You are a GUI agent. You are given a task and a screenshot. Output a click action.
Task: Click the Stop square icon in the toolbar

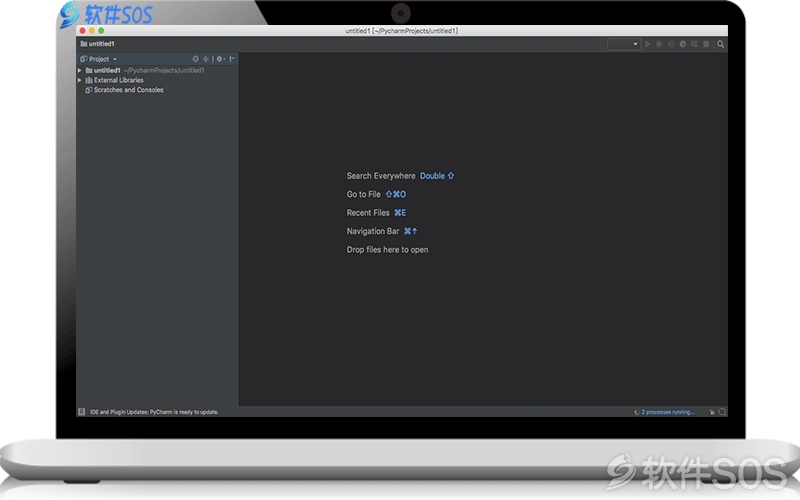click(706, 44)
